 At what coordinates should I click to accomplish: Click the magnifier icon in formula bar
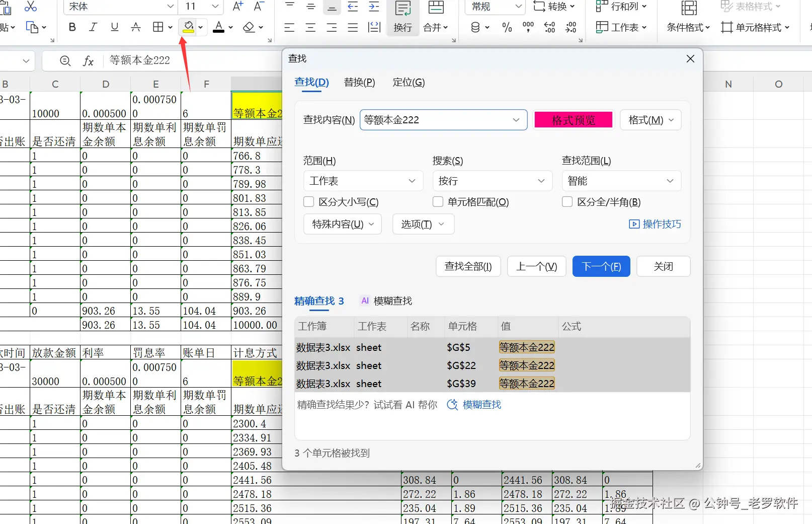[x=65, y=61]
